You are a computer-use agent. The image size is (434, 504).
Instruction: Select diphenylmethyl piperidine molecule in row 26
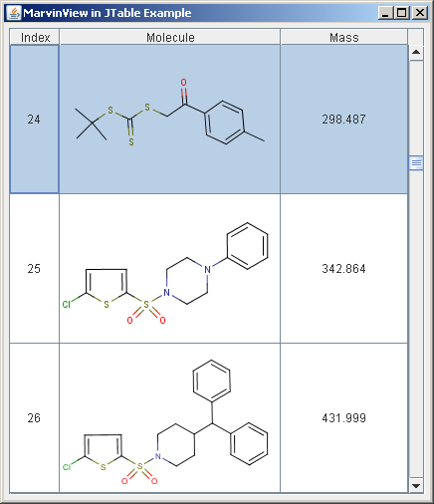coord(170,418)
